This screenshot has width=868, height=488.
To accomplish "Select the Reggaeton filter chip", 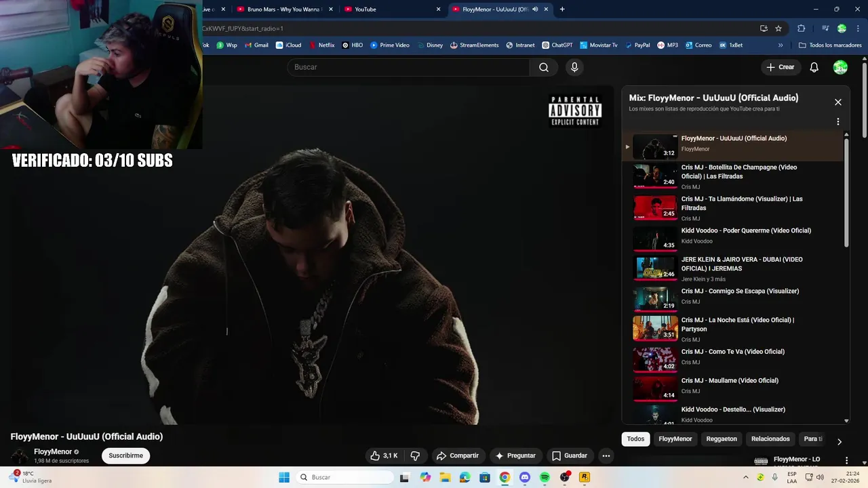I will [x=722, y=439].
